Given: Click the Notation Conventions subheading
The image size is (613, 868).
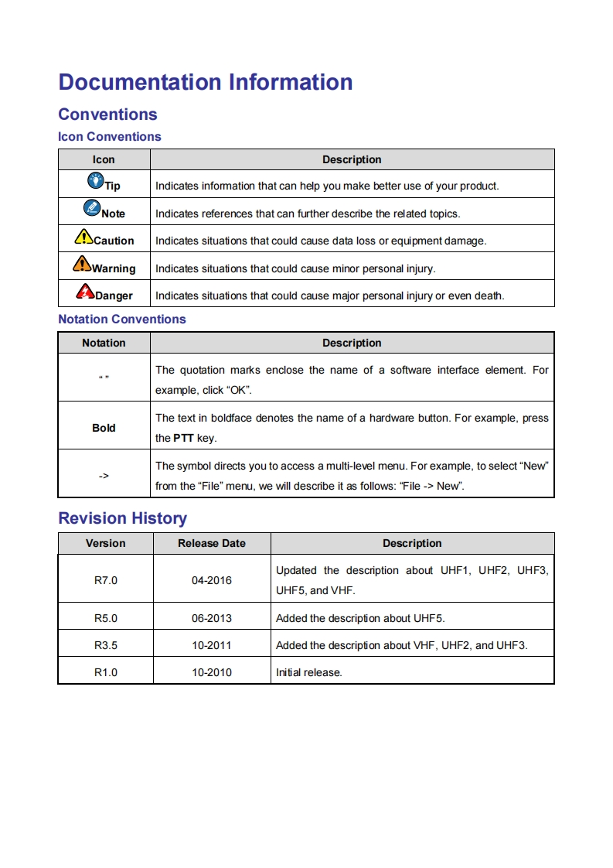Looking at the screenshot, I should coord(122,320).
